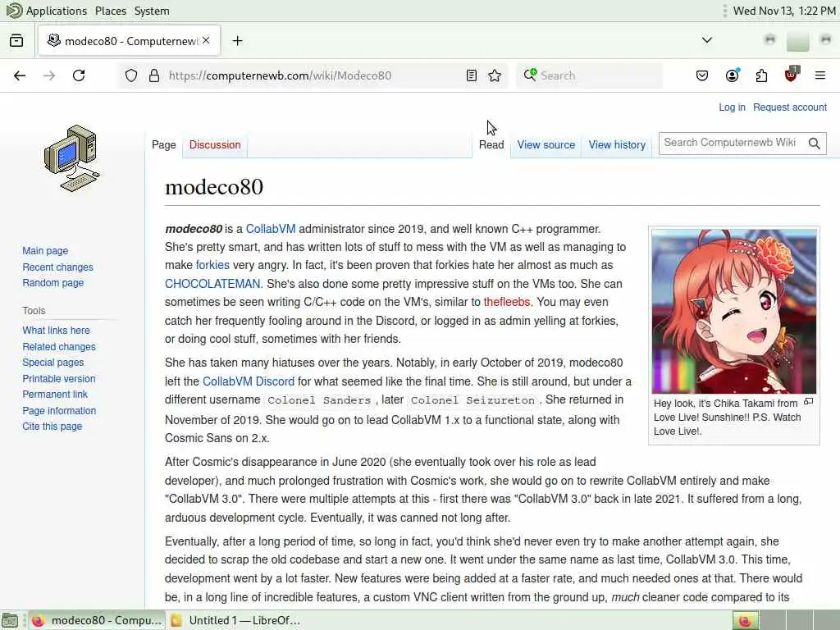Toggle reader view icon in address bar

472,75
